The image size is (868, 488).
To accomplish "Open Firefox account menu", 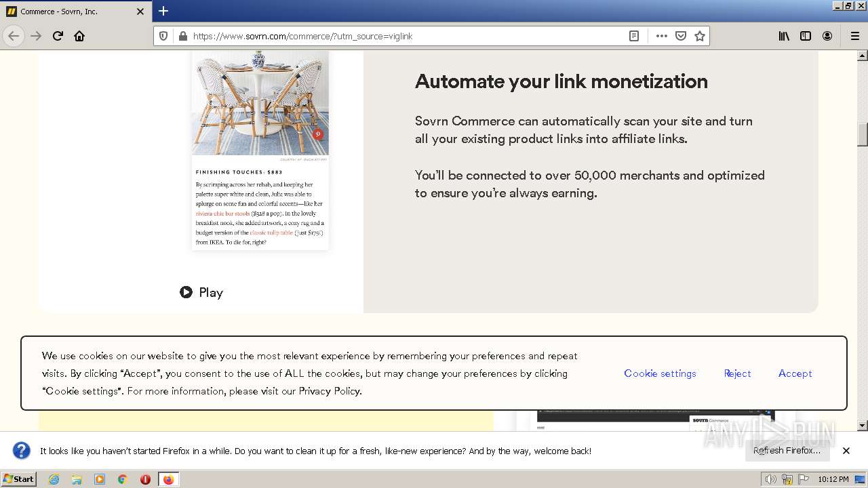I will tap(827, 36).
